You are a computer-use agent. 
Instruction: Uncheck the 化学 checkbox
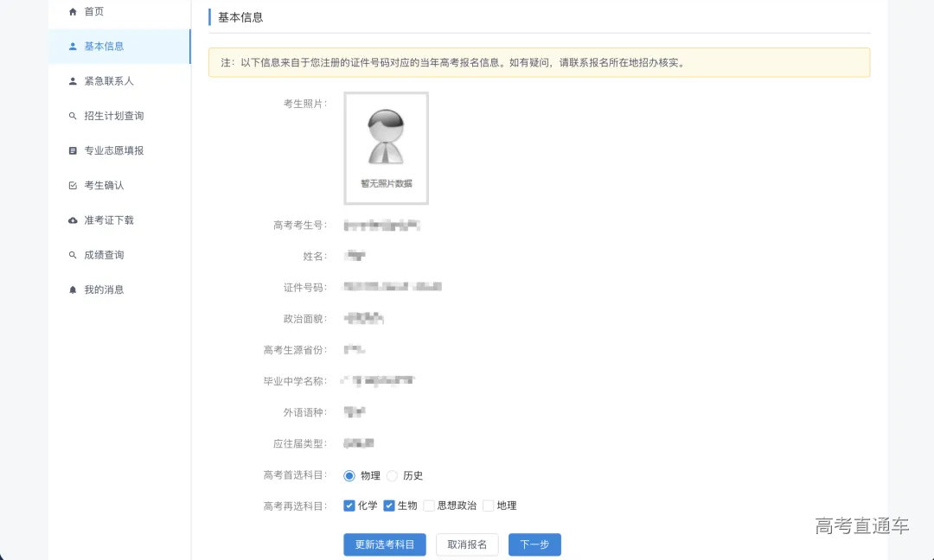[349, 505]
